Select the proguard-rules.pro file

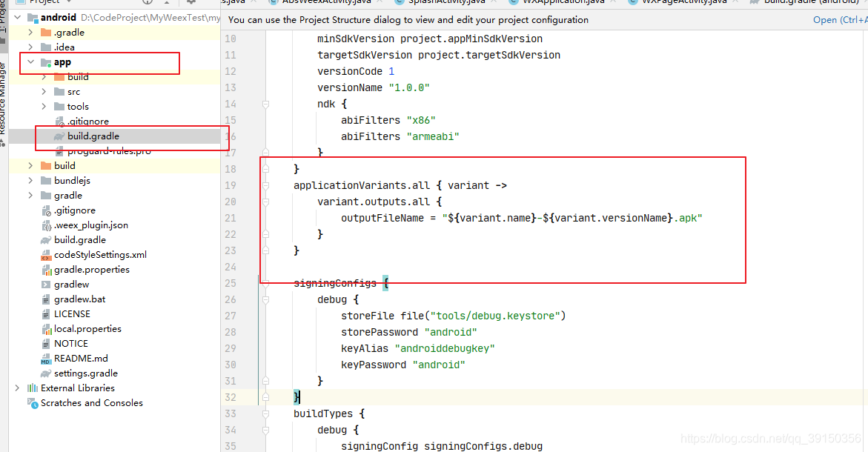pyautogui.click(x=109, y=151)
